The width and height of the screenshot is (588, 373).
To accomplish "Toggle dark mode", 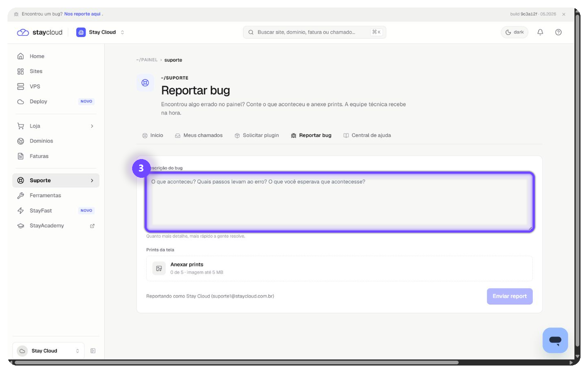I will click(514, 32).
